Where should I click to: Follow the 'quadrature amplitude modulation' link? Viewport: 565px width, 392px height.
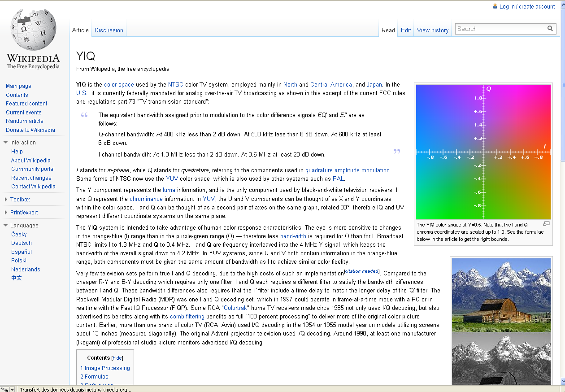pyautogui.click(x=348, y=170)
